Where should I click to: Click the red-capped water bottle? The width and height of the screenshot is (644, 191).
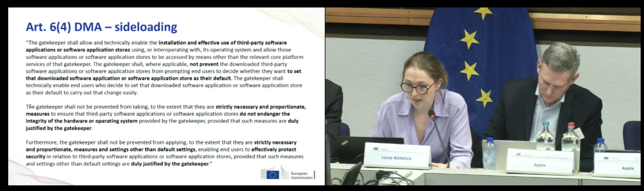pos(571,140)
